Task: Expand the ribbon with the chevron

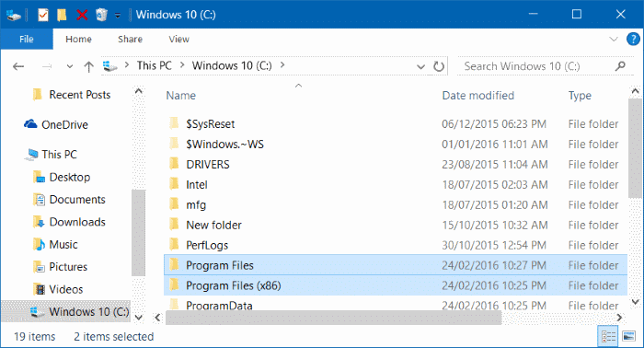Action: 614,40
